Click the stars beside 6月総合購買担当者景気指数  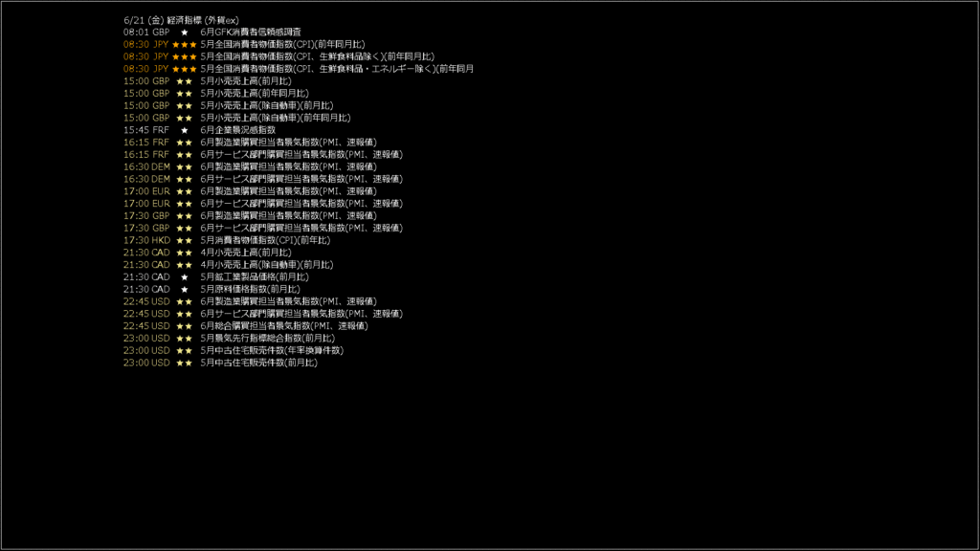tap(185, 326)
